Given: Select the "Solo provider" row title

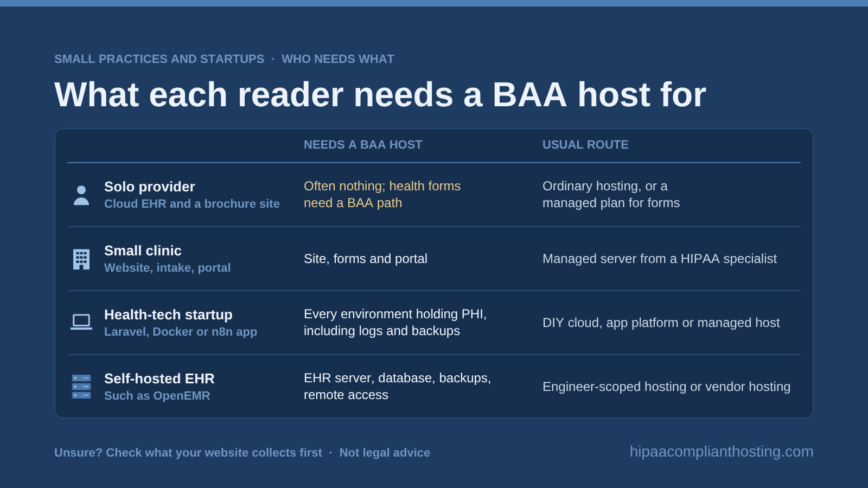Looking at the screenshot, I should pyautogui.click(x=150, y=187).
